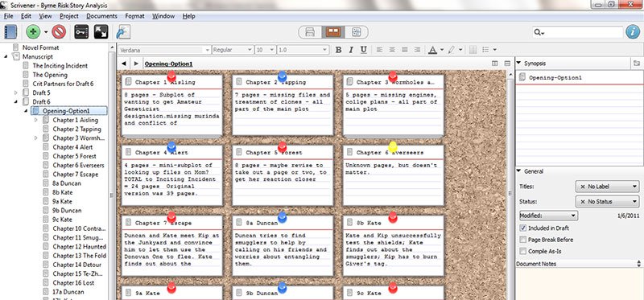This screenshot has width=644, height=300.
Task: Open the line spacing 1.0 dropdown
Action: click(x=303, y=50)
